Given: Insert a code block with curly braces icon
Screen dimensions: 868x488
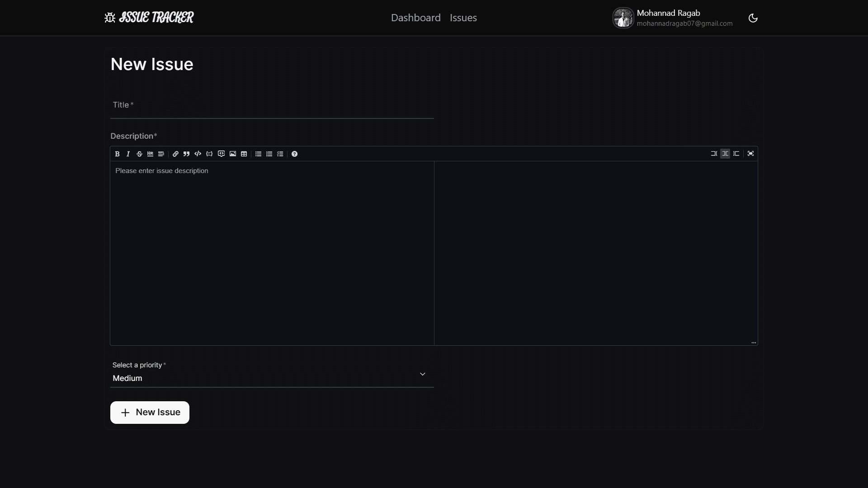Looking at the screenshot, I should click(209, 154).
